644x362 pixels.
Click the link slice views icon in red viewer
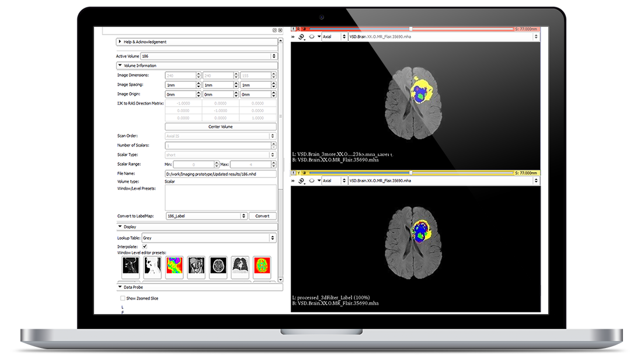click(301, 37)
